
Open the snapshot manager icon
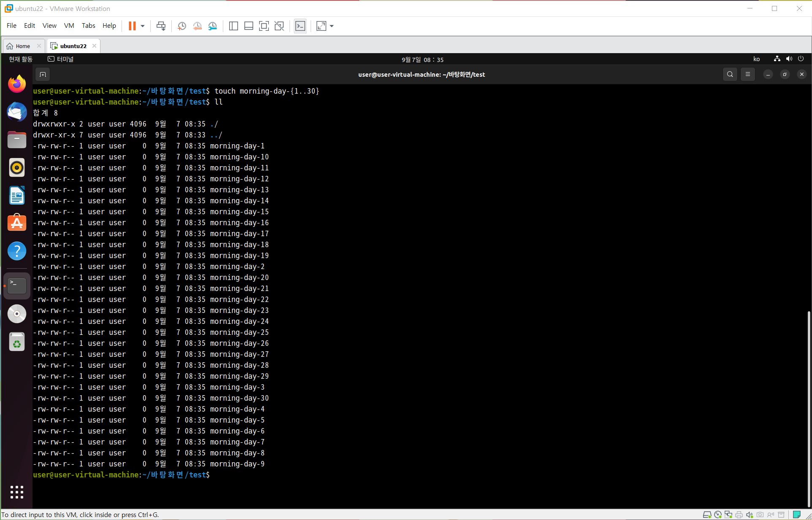213,26
